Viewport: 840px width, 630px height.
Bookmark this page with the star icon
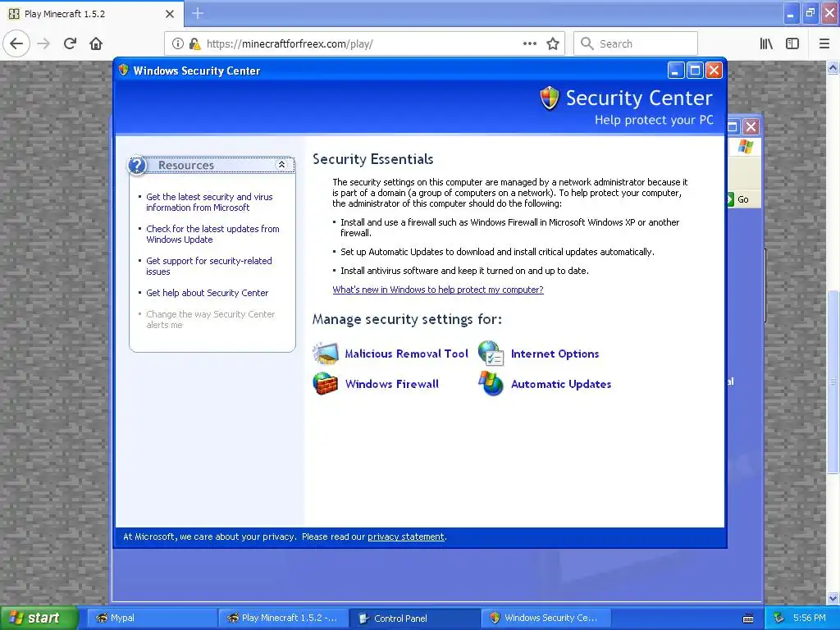coord(553,43)
